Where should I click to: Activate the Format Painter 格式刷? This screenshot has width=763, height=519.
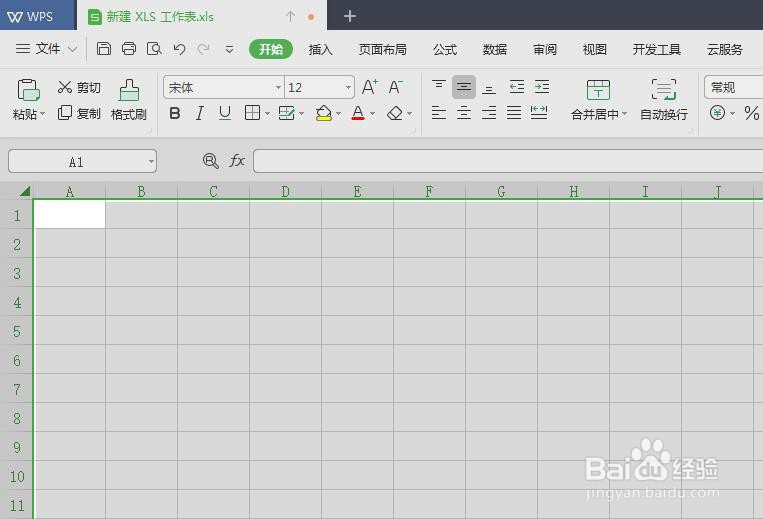coord(128,100)
